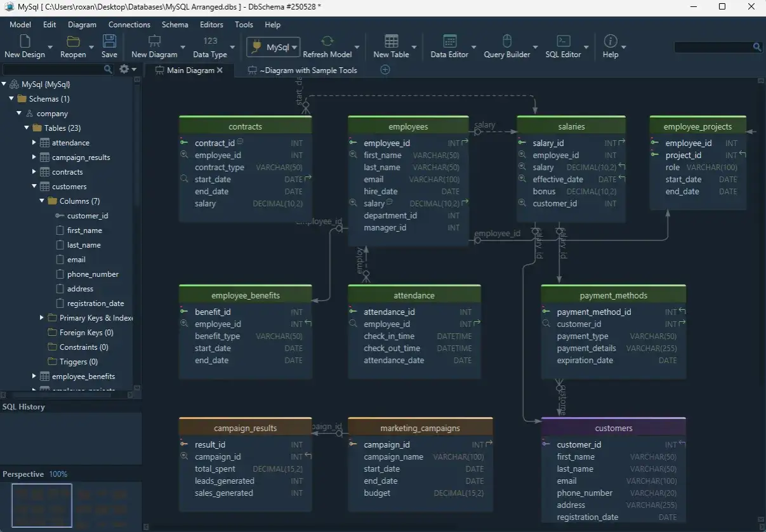Open the Model menu
766x532 pixels.
[20, 25]
